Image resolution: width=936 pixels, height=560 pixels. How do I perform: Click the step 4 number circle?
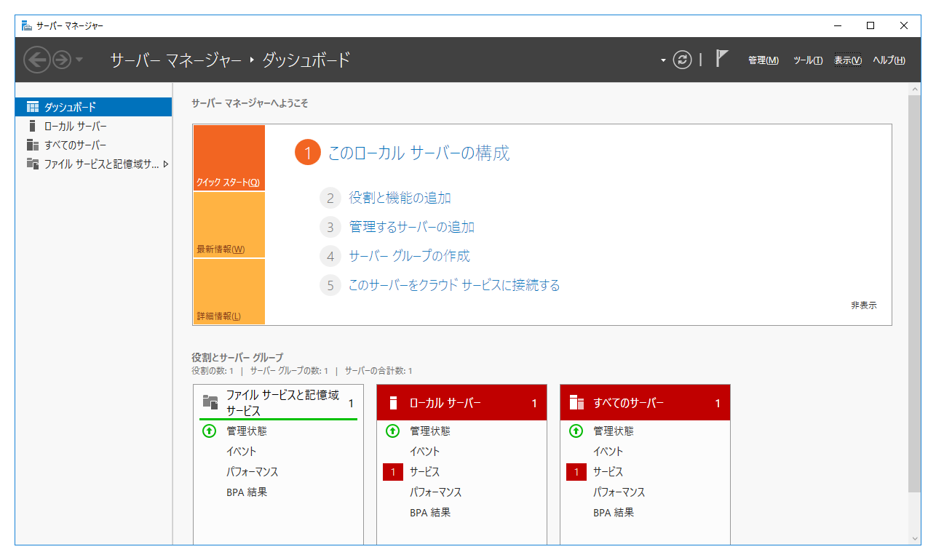pos(330,256)
